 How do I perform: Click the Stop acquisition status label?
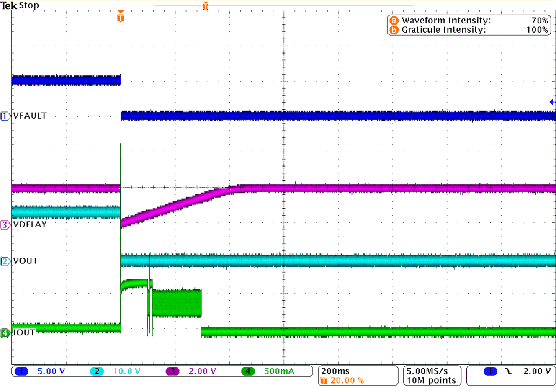[29, 5]
